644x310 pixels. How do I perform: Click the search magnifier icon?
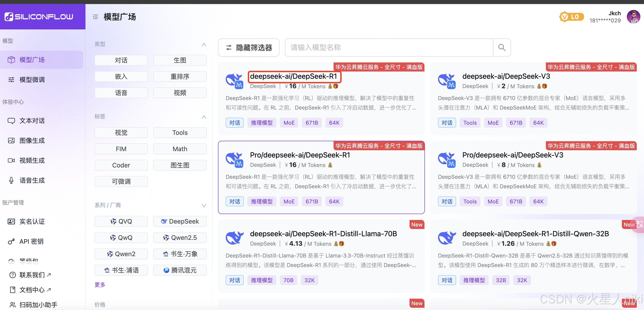click(x=502, y=47)
